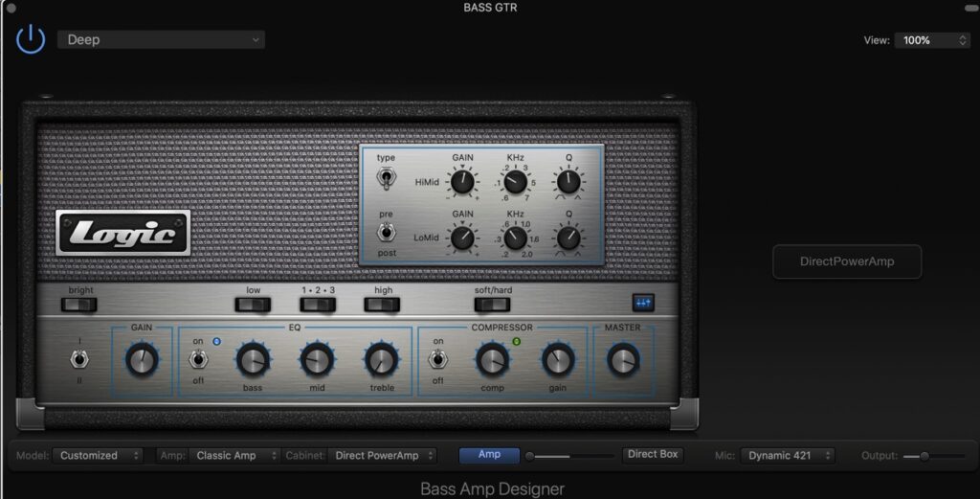This screenshot has width=980, height=499.
Task: Open the View 100% size menu
Action: [932, 40]
